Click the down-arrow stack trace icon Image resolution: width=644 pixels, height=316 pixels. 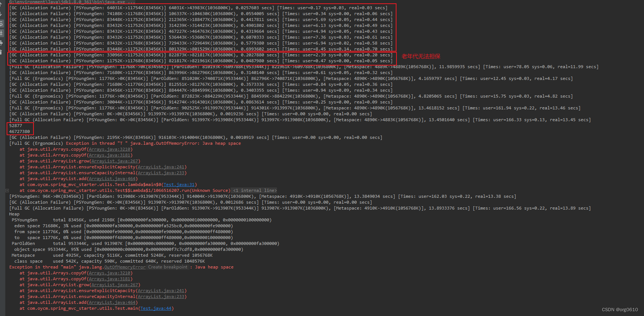click(x=1, y=14)
